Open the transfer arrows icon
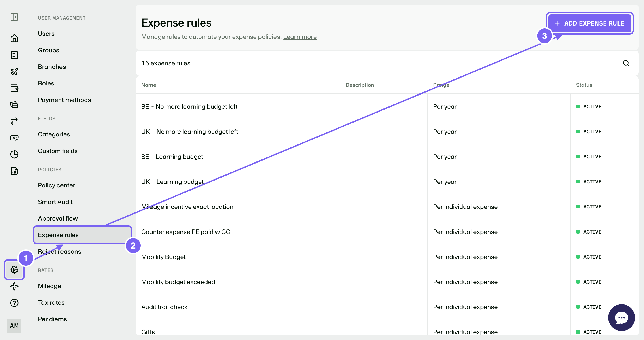This screenshot has height=340, width=644. [x=14, y=121]
